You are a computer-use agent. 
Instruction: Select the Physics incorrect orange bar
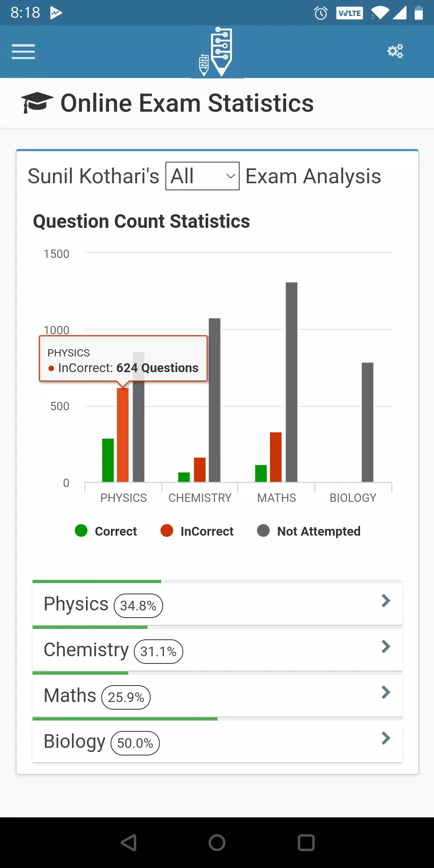(x=123, y=435)
